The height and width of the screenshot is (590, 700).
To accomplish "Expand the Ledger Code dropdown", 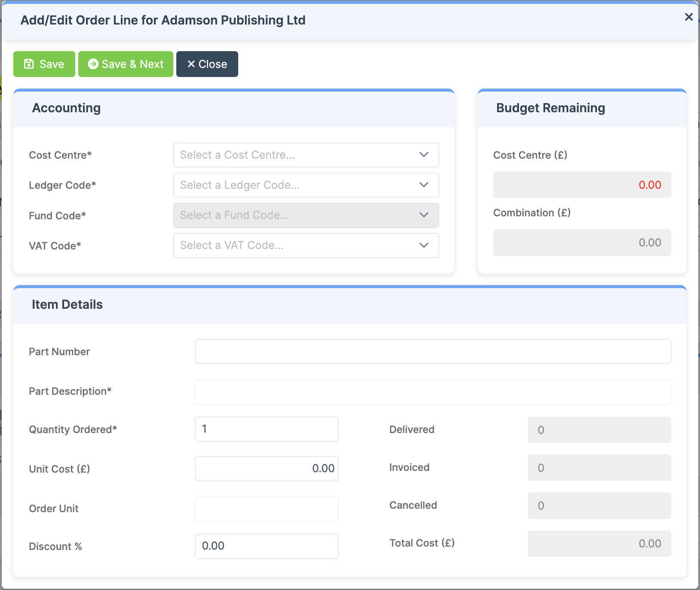I will 306,185.
